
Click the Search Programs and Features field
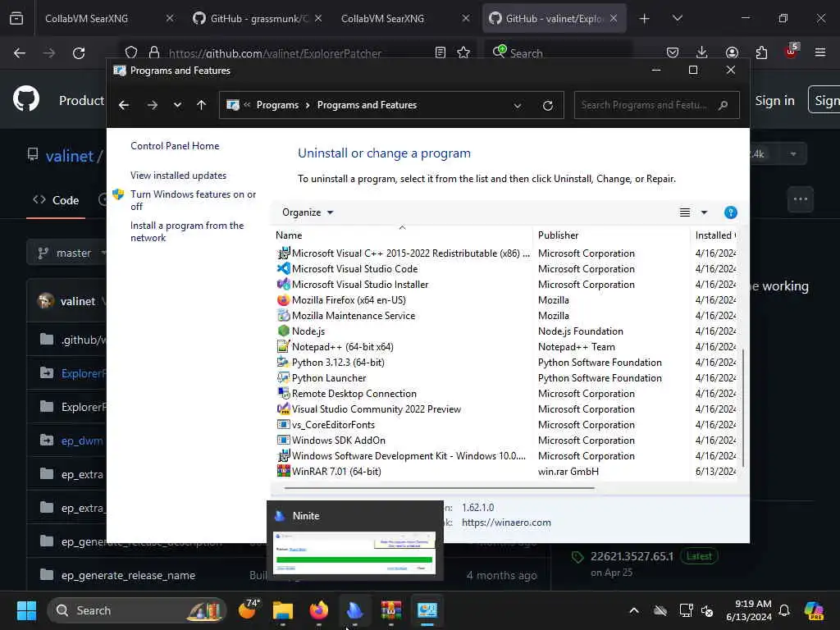pos(656,105)
